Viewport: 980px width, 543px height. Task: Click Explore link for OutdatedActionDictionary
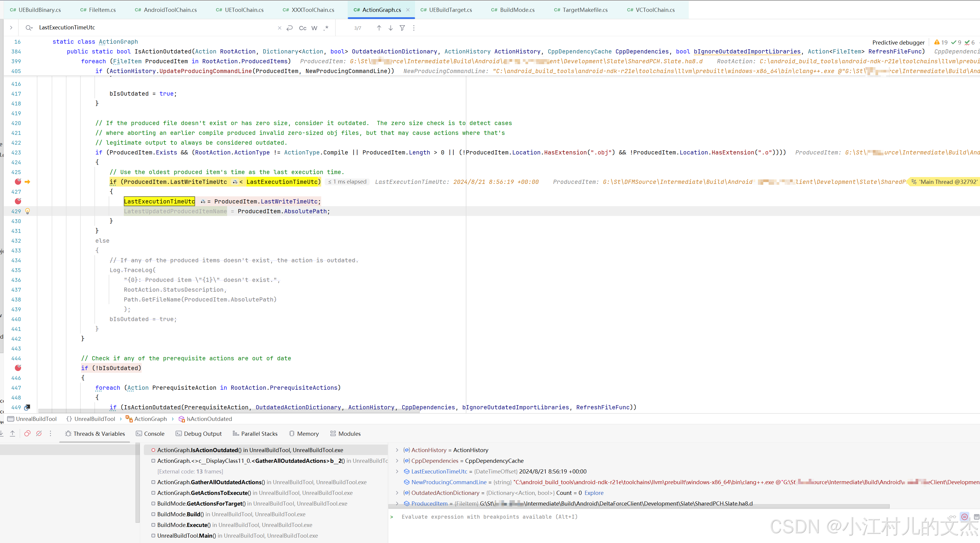click(593, 493)
